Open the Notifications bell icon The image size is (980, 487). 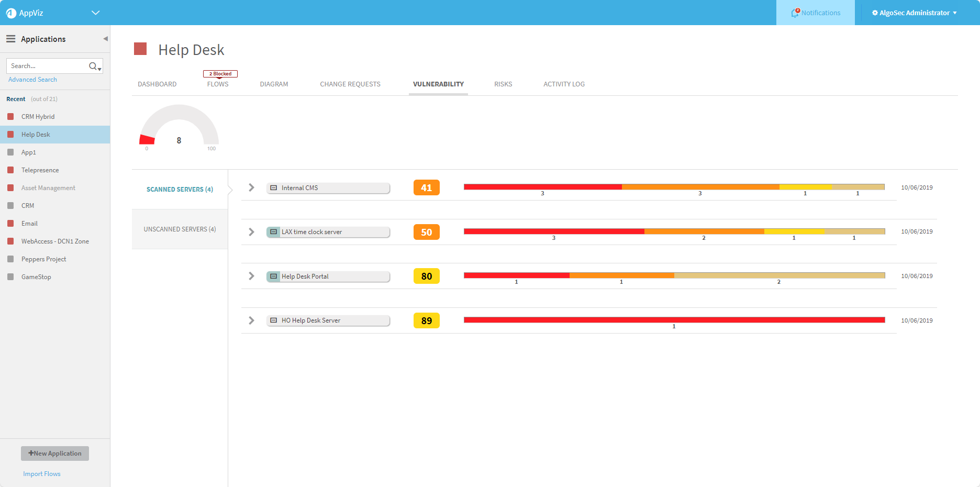pyautogui.click(x=795, y=13)
